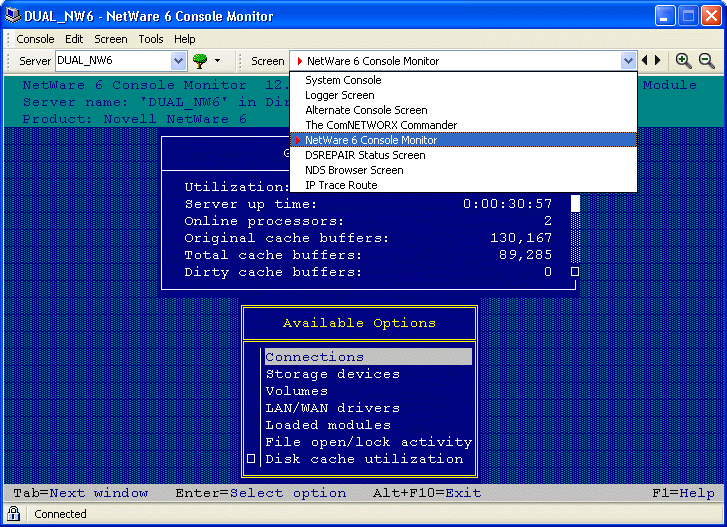Image resolution: width=727 pixels, height=527 pixels.
Task: Open the Tools menu
Action: (151, 39)
